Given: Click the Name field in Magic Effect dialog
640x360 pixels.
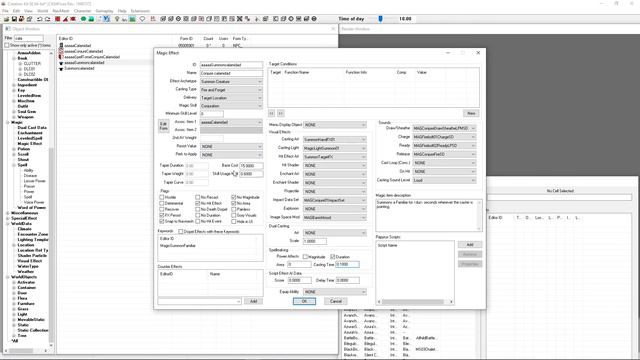Looking at the screenshot, I should click(231, 73).
